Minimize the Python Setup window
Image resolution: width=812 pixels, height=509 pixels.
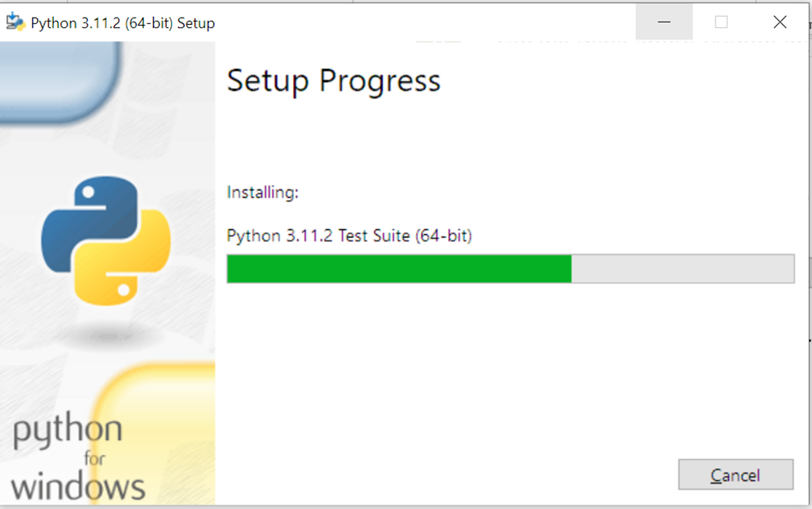tap(663, 22)
